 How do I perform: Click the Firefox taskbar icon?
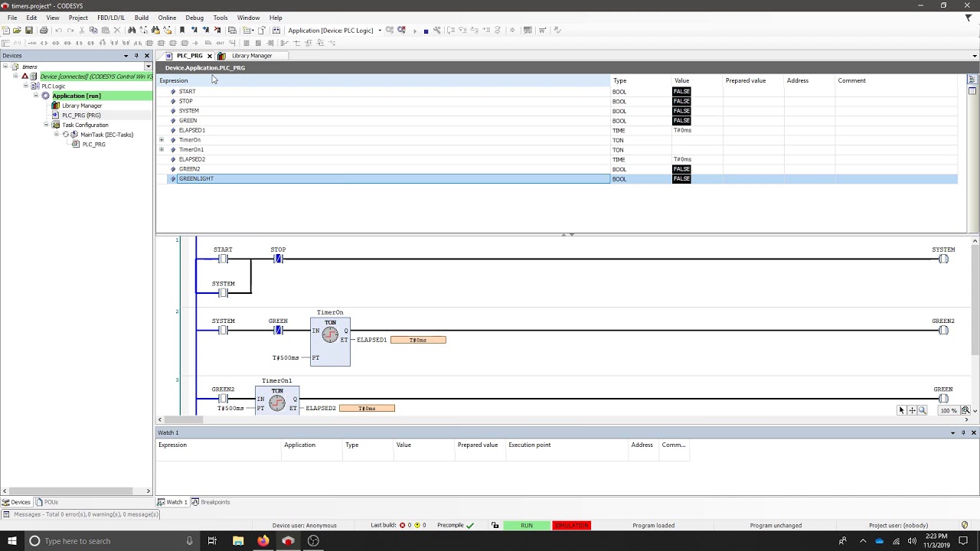click(263, 541)
